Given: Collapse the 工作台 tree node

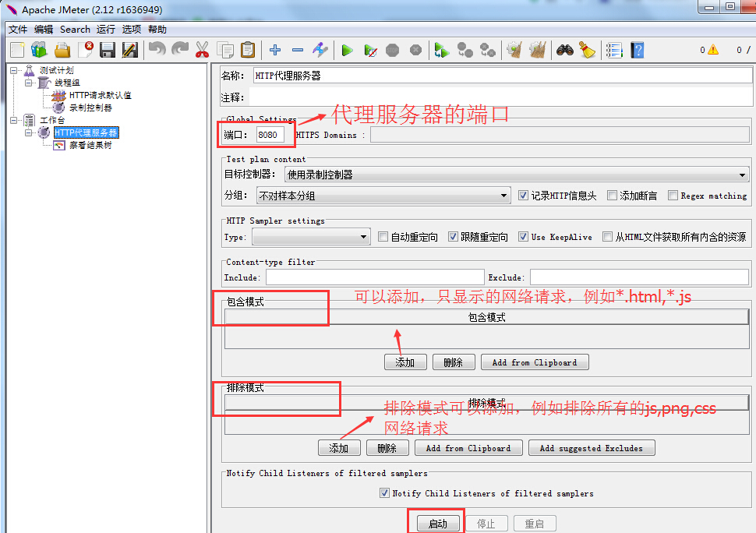Looking at the screenshot, I should [13, 120].
